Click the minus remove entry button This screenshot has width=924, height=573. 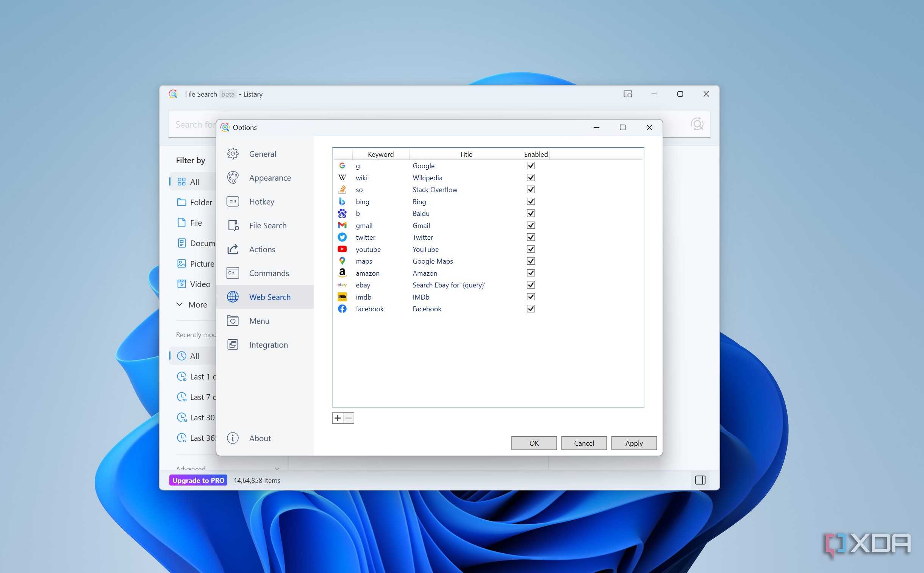click(x=349, y=418)
